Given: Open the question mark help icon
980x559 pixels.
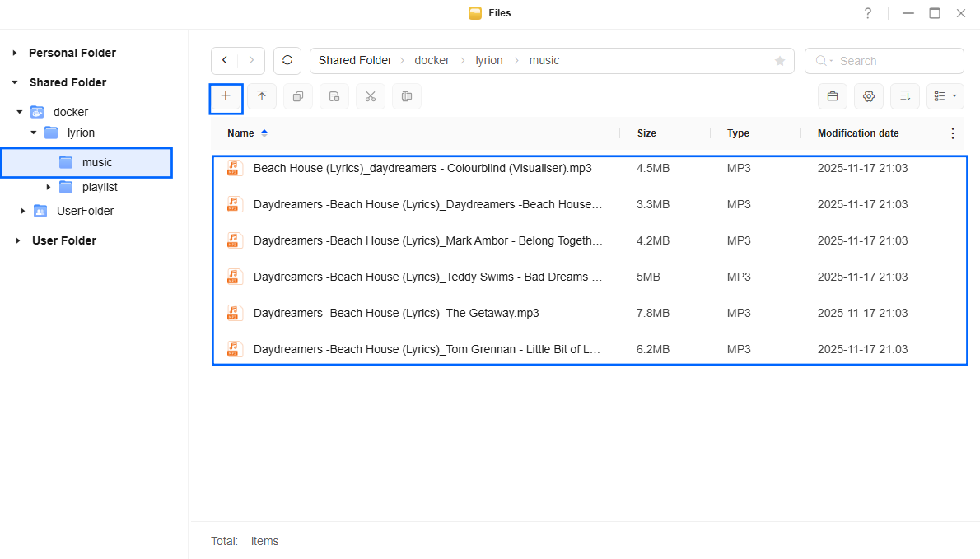Looking at the screenshot, I should coord(867,13).
